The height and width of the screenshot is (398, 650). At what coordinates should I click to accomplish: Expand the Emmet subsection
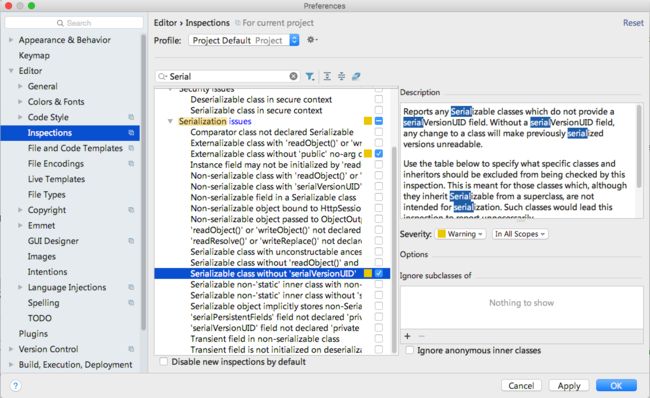pos(20,225)
